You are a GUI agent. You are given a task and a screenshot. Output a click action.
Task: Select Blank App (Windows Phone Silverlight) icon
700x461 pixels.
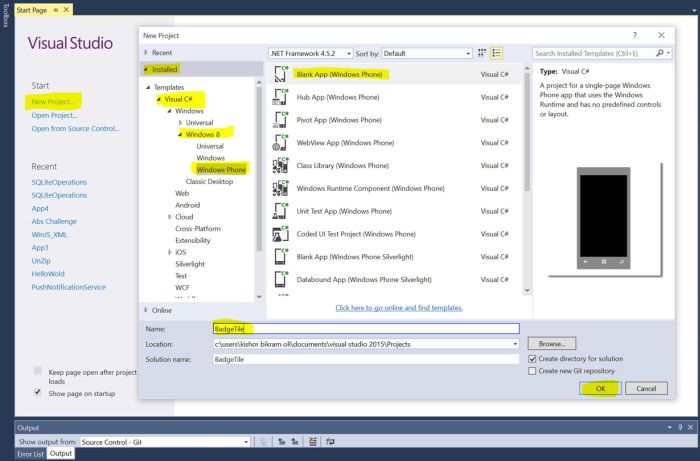click(280, 256)
